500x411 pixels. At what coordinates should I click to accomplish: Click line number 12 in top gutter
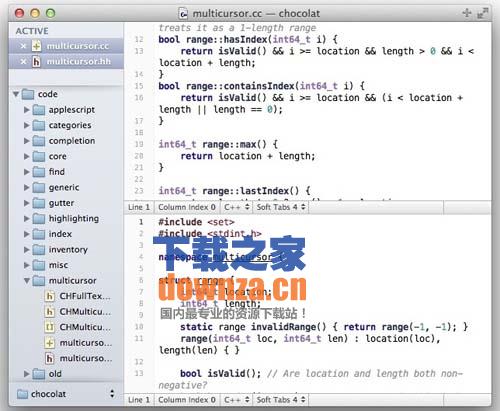tap(139, 40)
